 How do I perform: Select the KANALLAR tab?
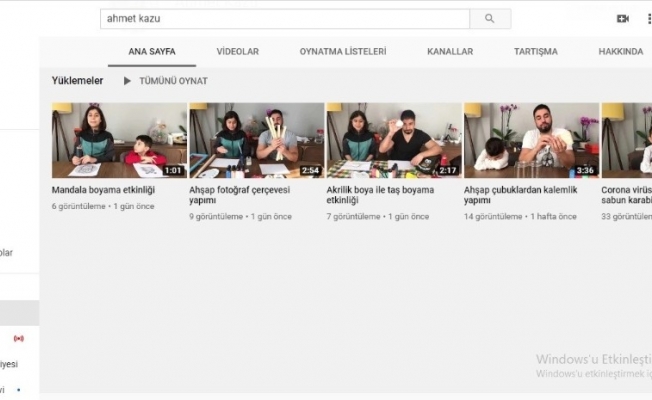tap(450, 52)
